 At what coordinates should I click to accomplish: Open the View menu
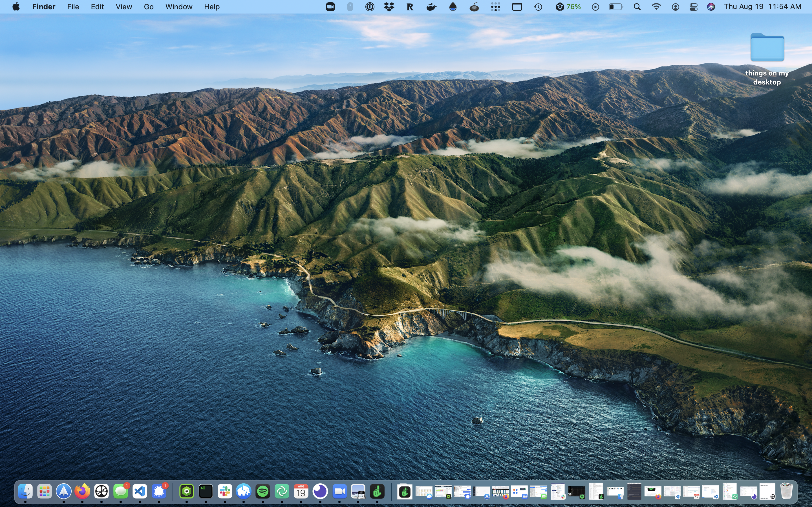(123, 7)
